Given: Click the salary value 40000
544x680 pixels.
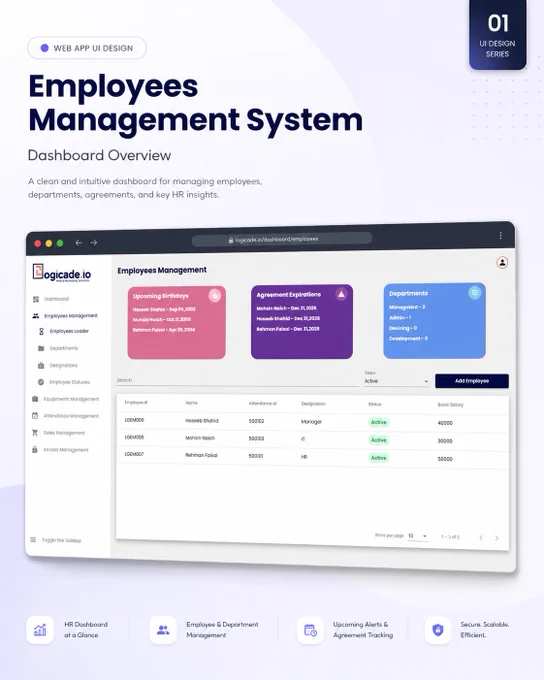Looking at the screenshot, I should 445,423.
